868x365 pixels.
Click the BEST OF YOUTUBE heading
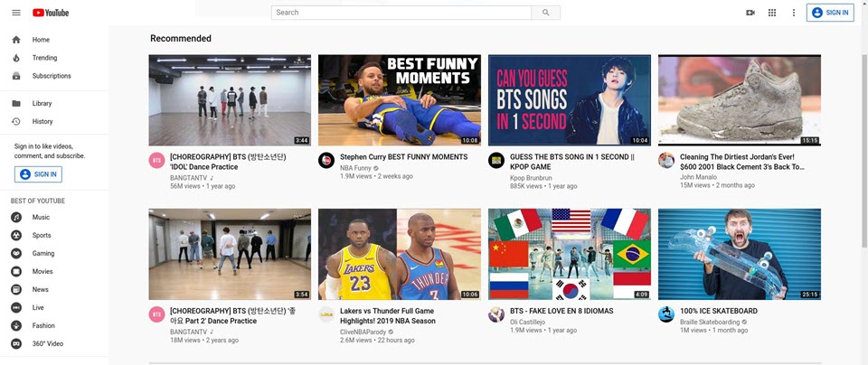tap(38, 201)
